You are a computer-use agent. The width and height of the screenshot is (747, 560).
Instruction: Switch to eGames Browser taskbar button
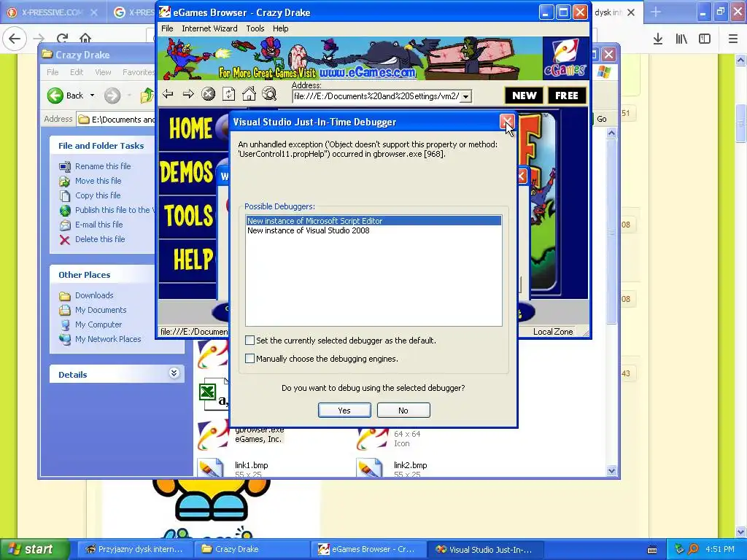tap(368, 549)
